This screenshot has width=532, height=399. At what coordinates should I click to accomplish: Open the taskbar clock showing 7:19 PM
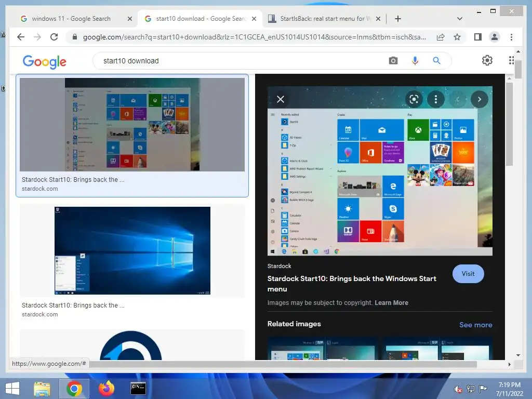point(509,389)
